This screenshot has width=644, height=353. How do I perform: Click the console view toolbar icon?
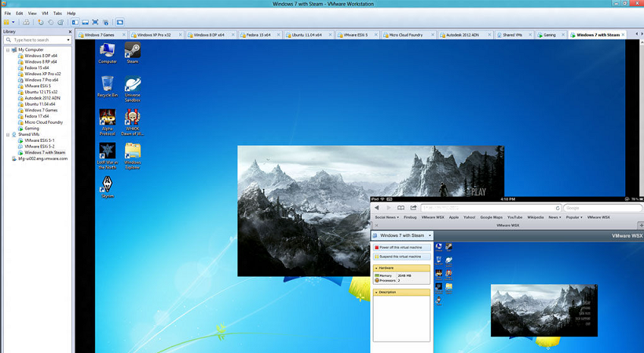[x=120, y=22]
